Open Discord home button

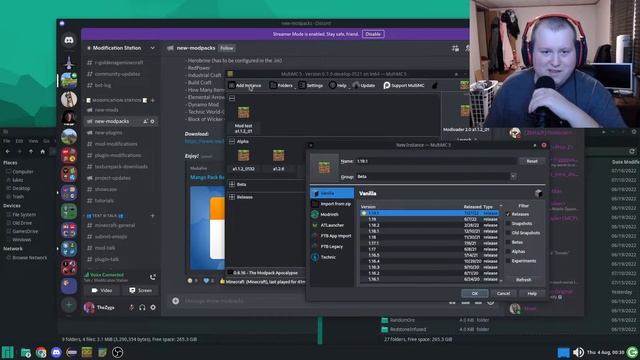(69, 40)
